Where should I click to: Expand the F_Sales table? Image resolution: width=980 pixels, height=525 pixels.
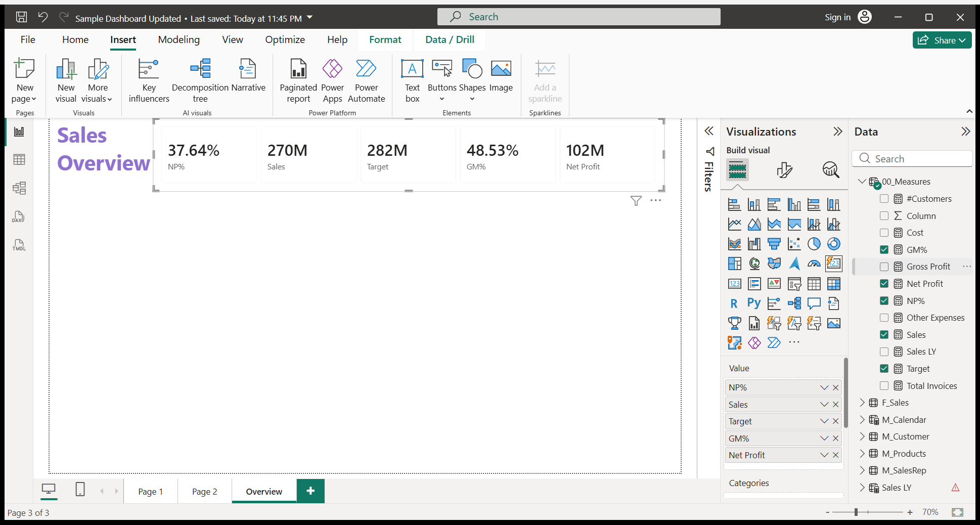click(862, 403)
